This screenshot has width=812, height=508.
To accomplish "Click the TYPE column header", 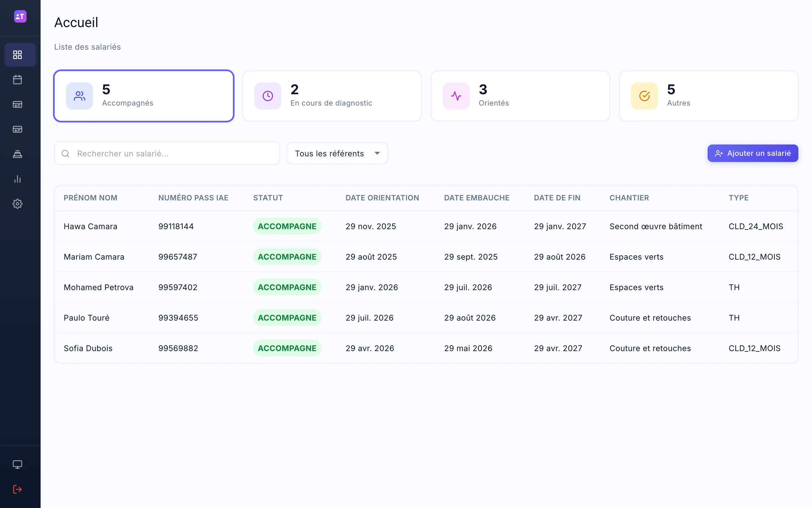I will pyautogui.click(x=738, y=198).
